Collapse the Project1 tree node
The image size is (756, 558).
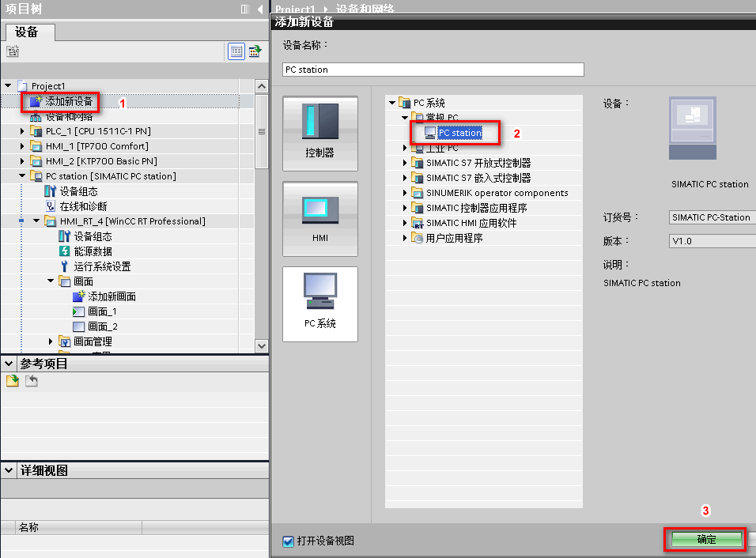[x=8, y=86]
